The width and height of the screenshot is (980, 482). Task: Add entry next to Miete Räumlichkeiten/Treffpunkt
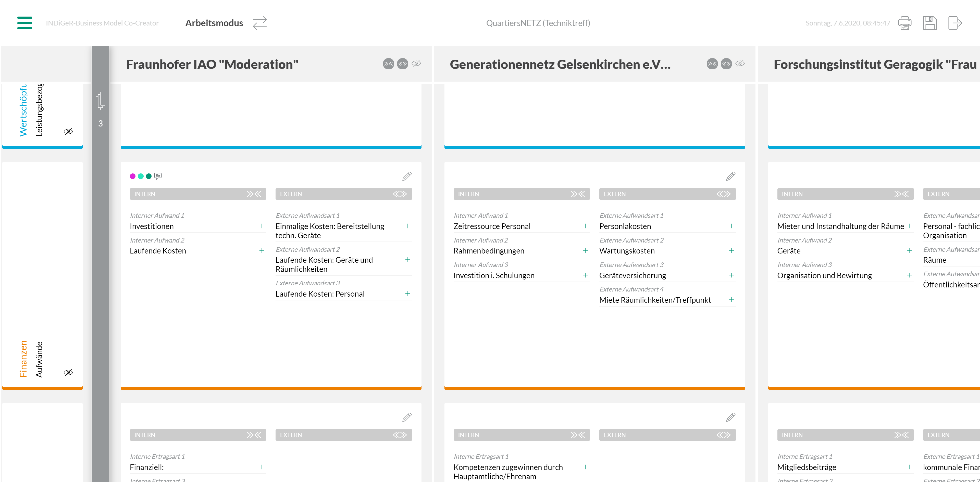(x=731, y=300)
